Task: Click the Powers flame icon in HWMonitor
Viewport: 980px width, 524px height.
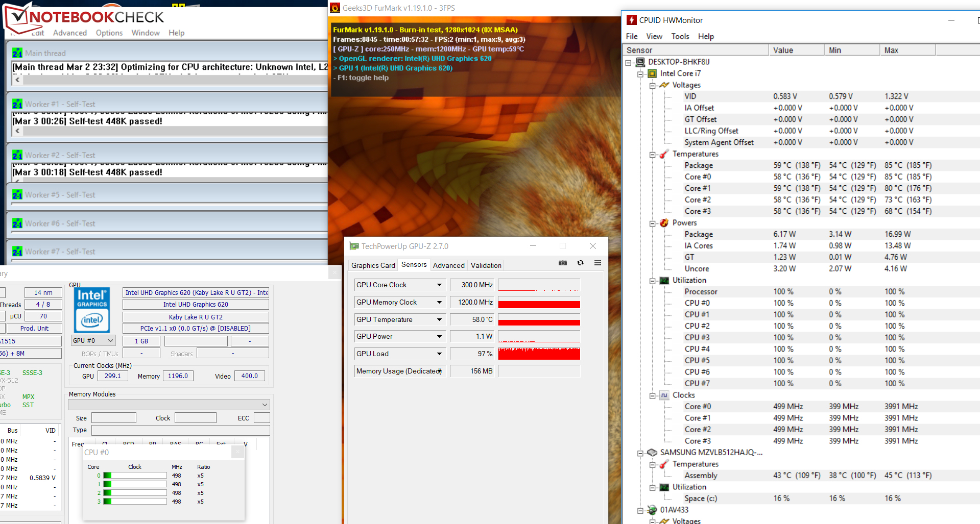Action: (664, 223)
